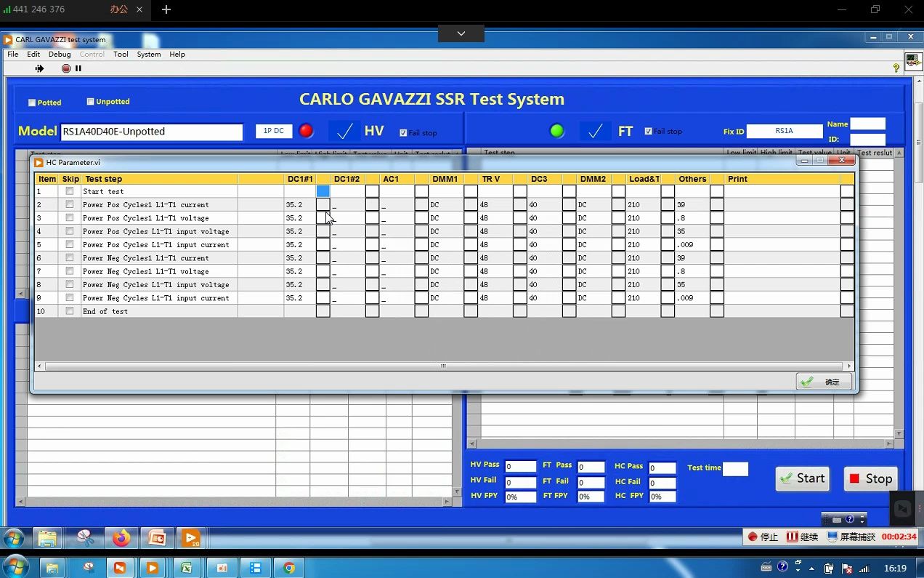Toggle the Unpotted checkbox
The image size is (924, 578).
(90, 102)
